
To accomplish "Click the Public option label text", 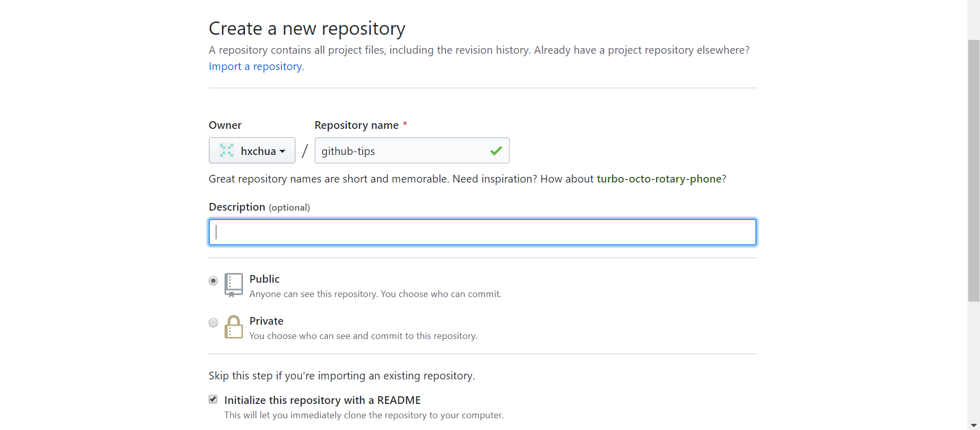I will (264, 279).
